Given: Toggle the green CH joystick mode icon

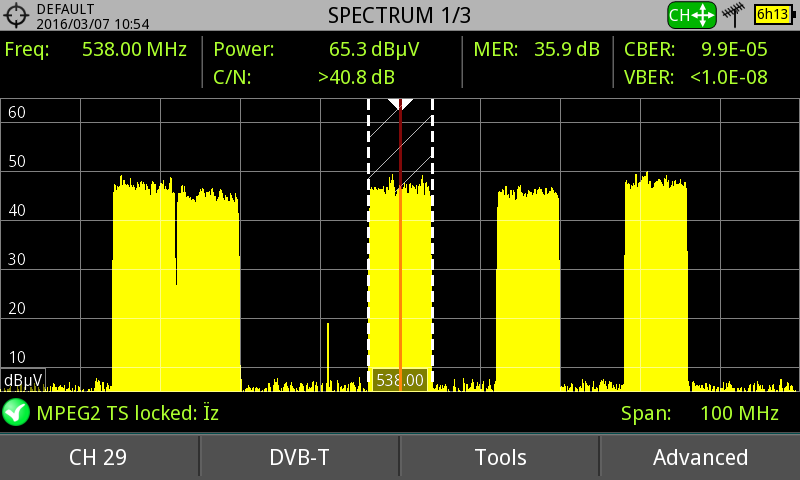Looking at the screenshot, I should click(692, 15).
